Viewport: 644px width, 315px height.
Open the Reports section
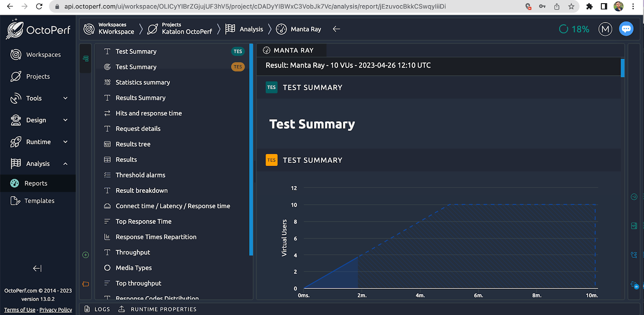pyautogui.click(x=38, y=183)
